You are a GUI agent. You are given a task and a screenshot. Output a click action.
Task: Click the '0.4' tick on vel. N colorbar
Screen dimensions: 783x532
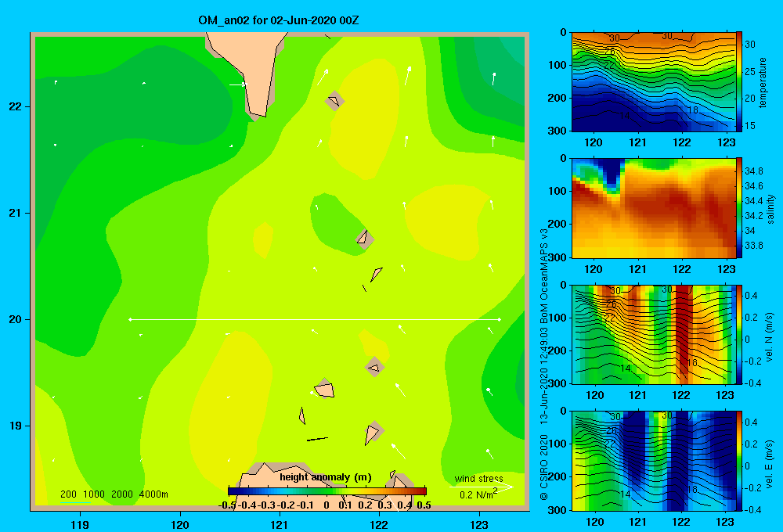[x=751, y=296]
